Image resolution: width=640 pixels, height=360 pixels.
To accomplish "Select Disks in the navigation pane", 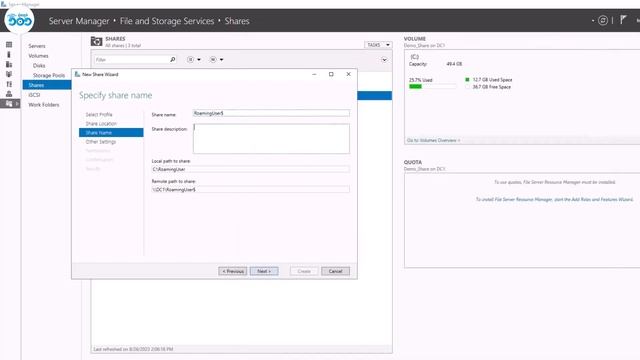I will point(39,66).
